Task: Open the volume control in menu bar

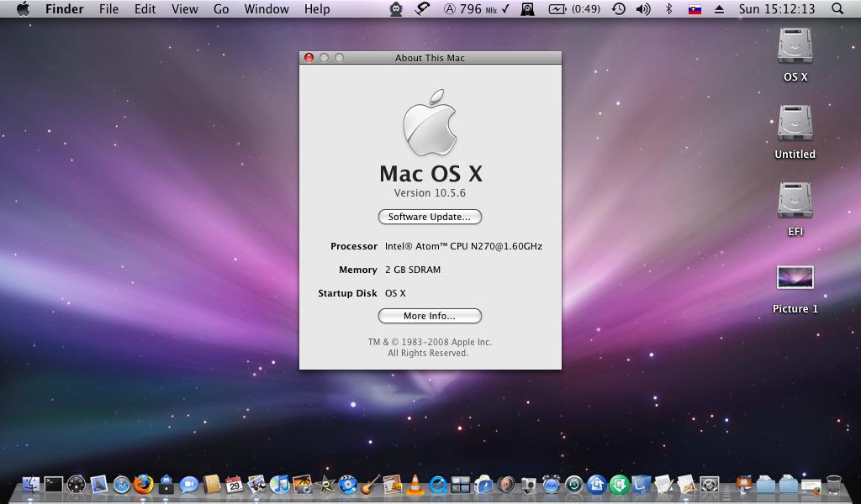Action: tap(643, 9)
